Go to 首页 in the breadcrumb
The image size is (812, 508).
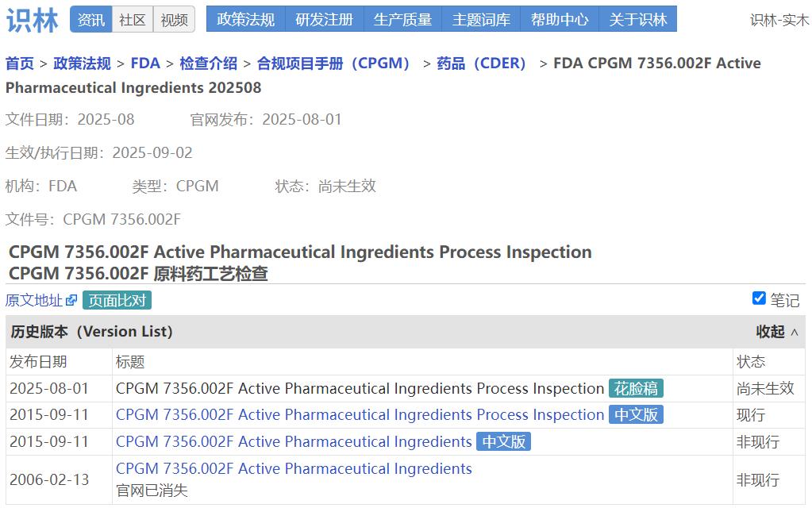click(x=20, y=63)
